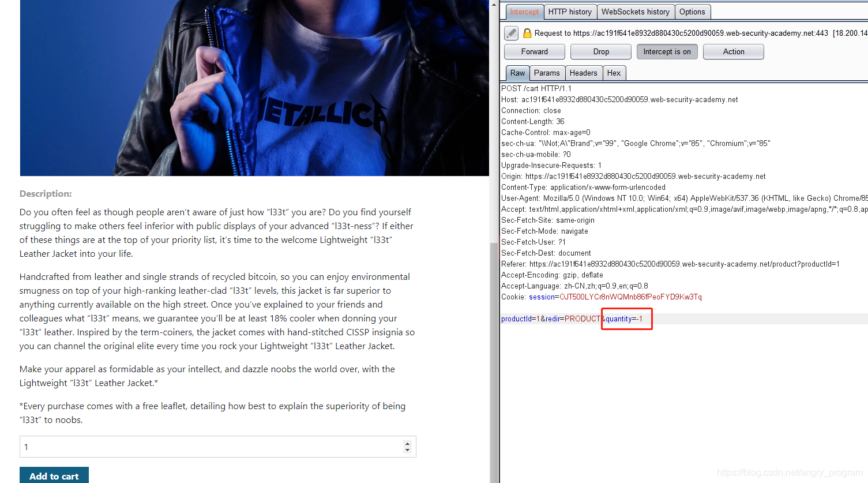The width and height of the screenshot is (868, 483).
Task: Click the Add to cart button
Action: 54,475
